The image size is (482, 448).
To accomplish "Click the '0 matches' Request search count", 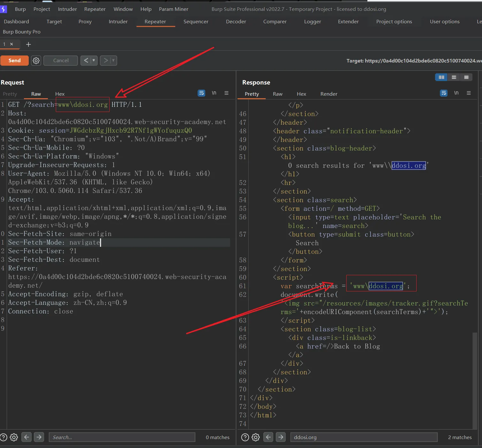I will coord(218,437).
